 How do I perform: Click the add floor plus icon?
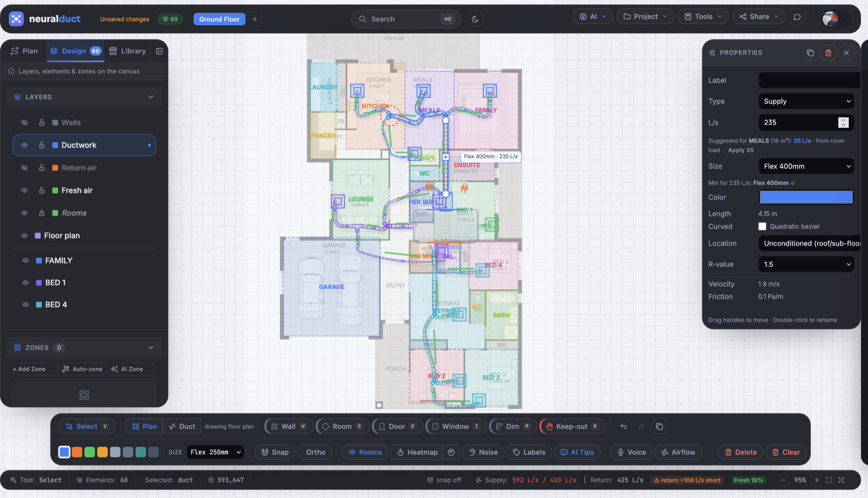tap(254, 19)
